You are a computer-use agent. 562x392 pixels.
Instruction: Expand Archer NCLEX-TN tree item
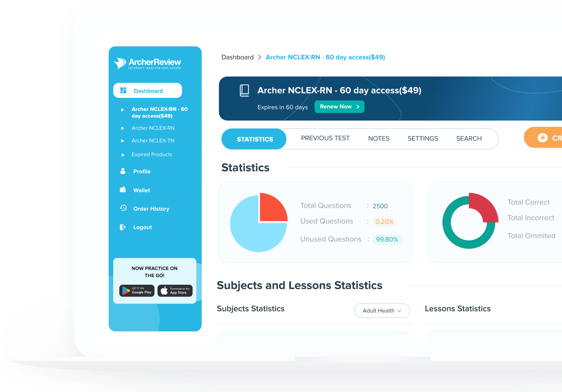click(122, 140)
